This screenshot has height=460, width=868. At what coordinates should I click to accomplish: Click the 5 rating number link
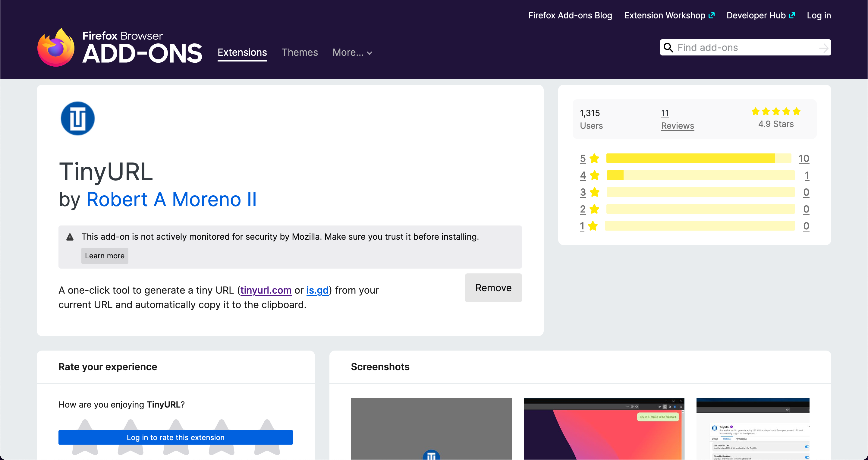click(x=583, y=158)
